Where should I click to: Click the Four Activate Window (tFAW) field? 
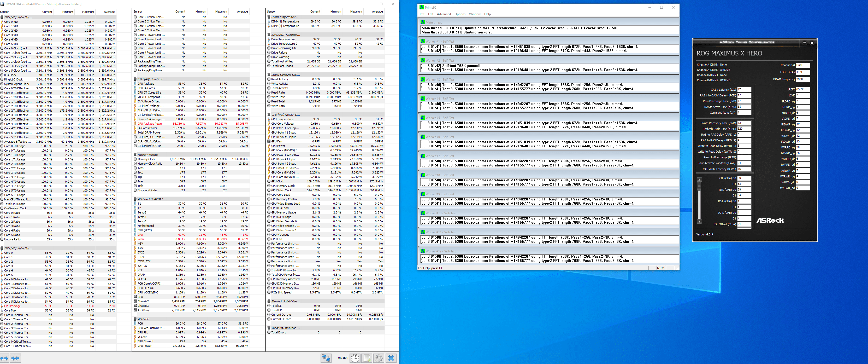tap(744, 163)
